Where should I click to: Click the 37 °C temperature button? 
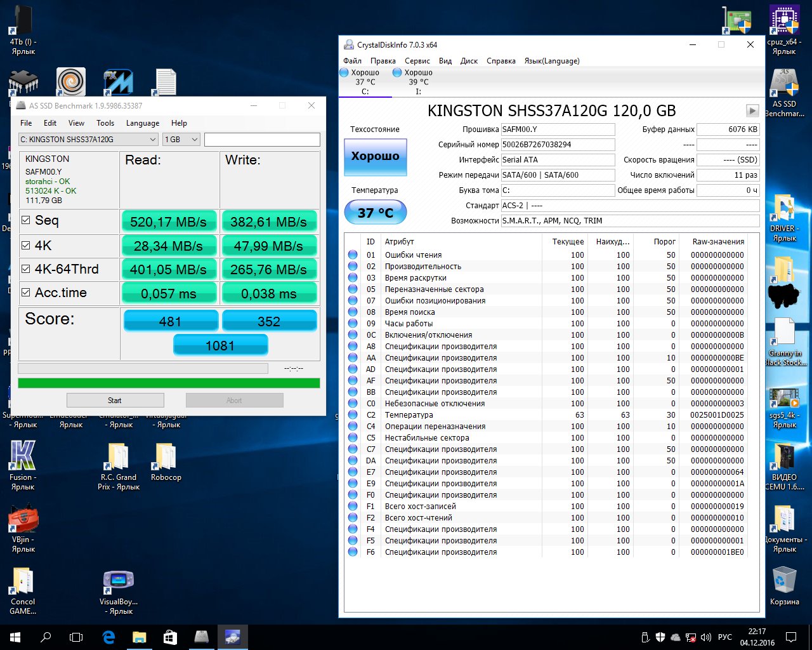(x=376, y=213)
